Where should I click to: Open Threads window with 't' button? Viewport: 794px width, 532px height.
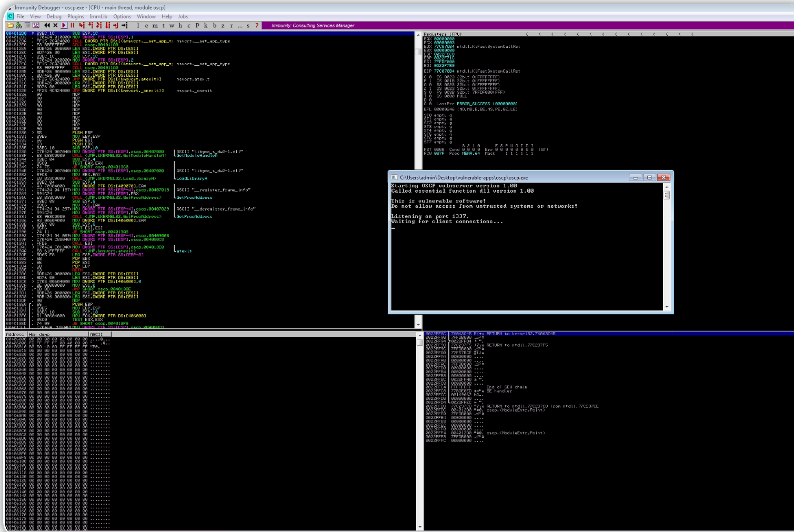163,25
